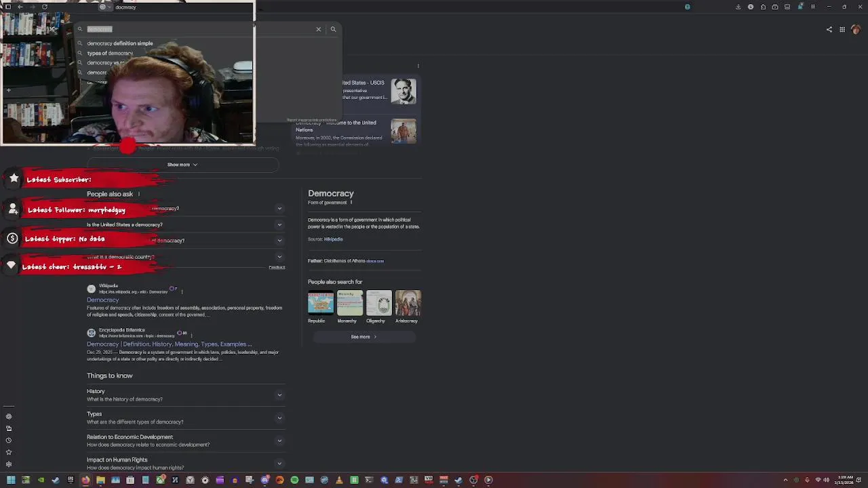Click info icon beside 'People also ask'
The image size is (868, 488).
tap(139, 194)
